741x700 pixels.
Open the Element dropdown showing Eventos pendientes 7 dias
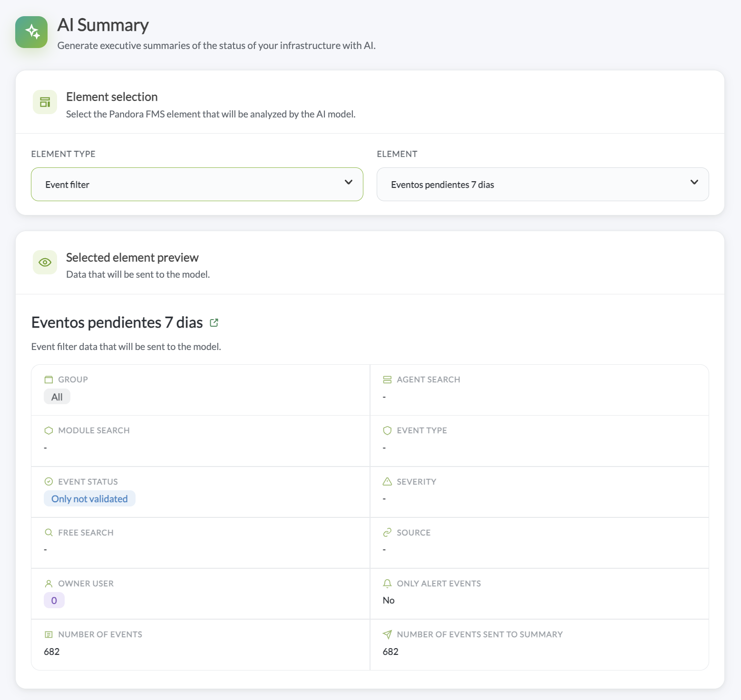543,184
